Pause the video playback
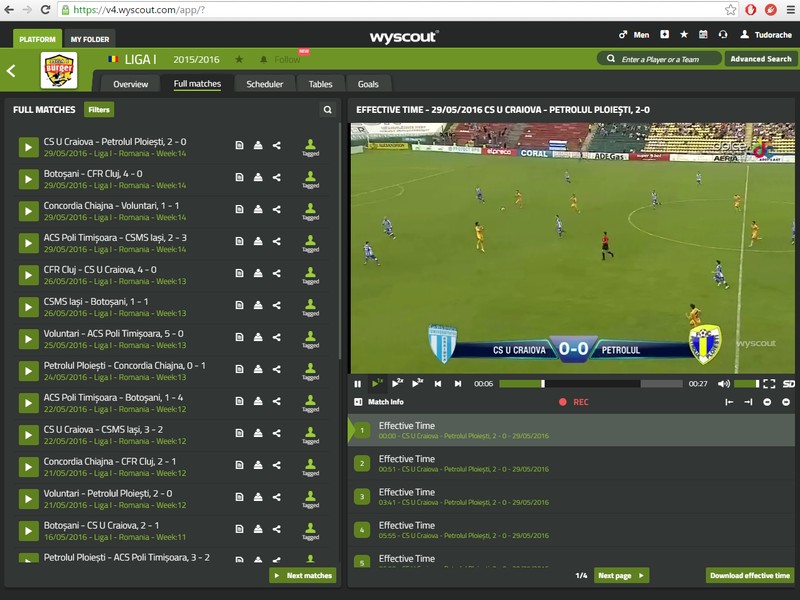This screenshot has height=600, width=800. point(358,384)
